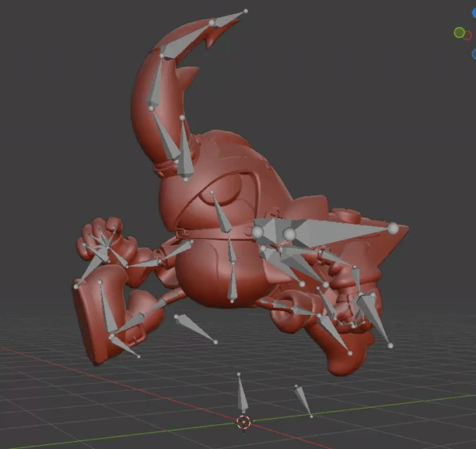The width and height of the screenshot is (476, 449).
Task: Select the bone inside the eye area
Action: (221, 213)
